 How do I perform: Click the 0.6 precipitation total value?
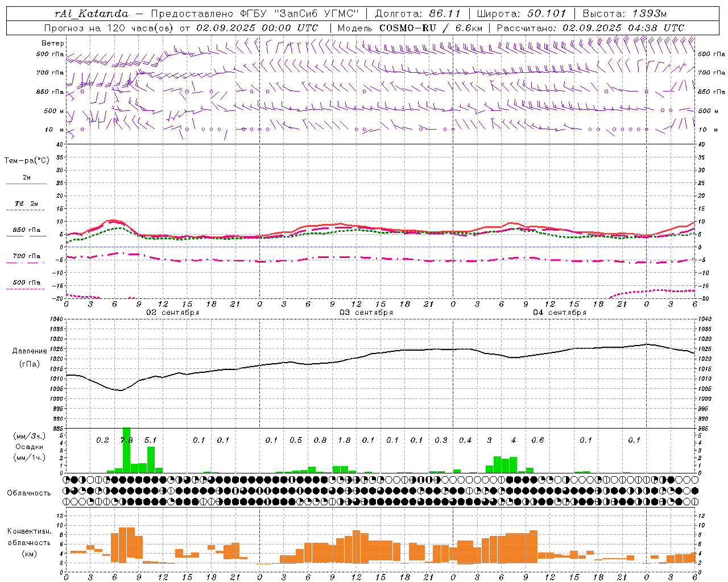[x=537, y=440]
